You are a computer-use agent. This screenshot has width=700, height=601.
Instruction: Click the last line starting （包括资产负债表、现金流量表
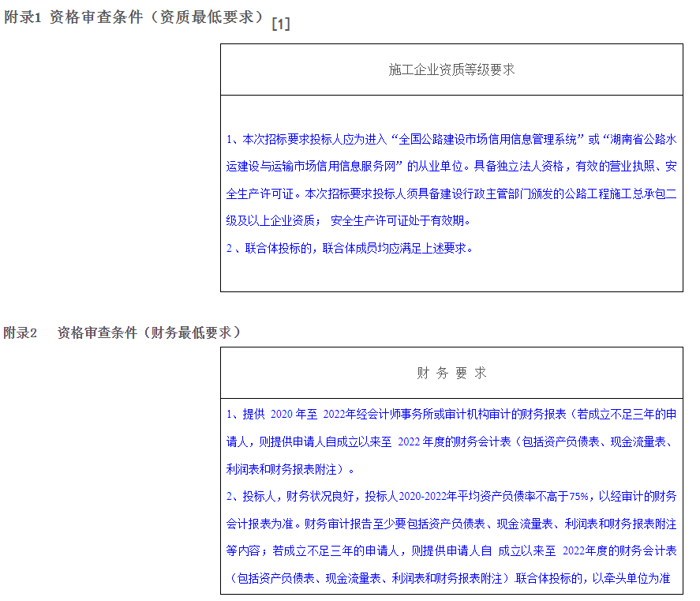[x=449, y=578]
